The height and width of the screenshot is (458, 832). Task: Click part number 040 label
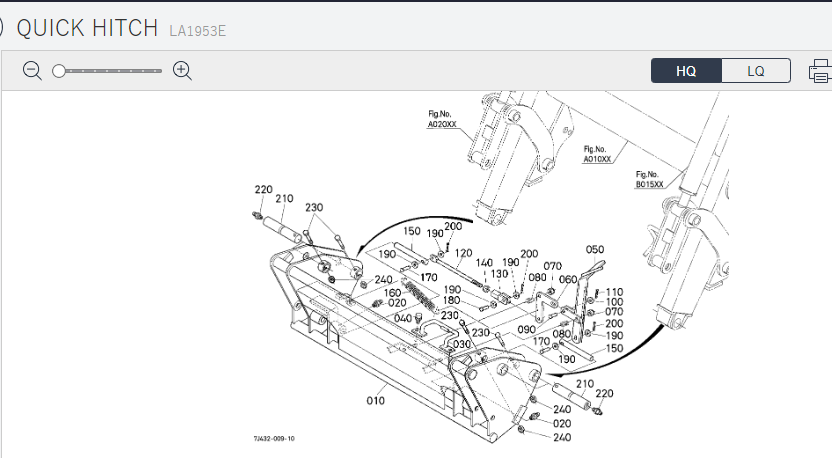tap(401, 318)
